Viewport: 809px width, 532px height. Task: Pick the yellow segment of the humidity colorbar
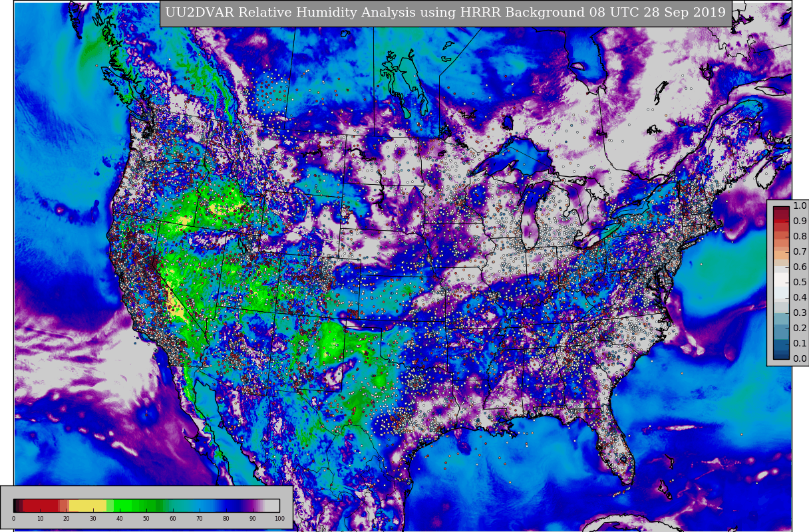88,505
